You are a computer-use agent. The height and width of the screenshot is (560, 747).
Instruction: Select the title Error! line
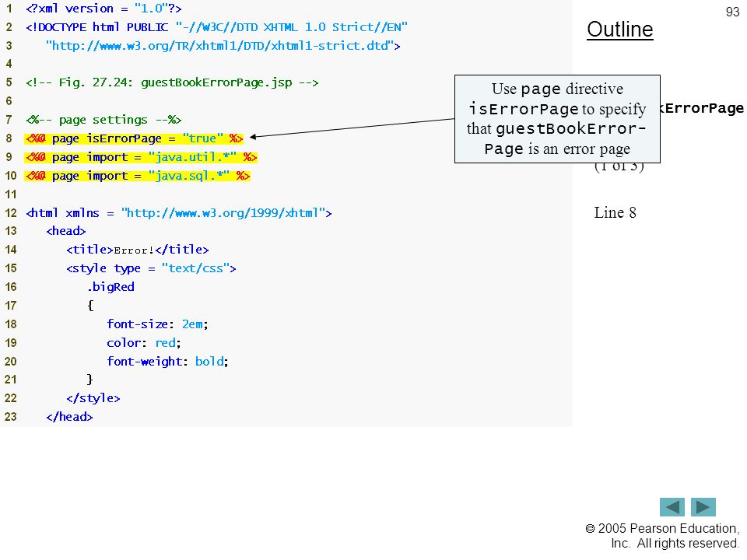click(138, 250)
